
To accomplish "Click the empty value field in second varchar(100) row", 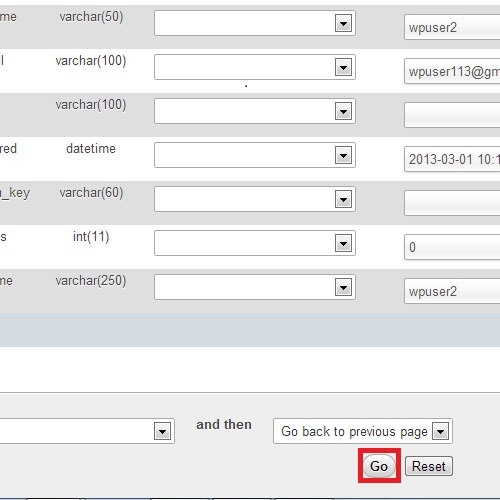I will tap(452, 115).
